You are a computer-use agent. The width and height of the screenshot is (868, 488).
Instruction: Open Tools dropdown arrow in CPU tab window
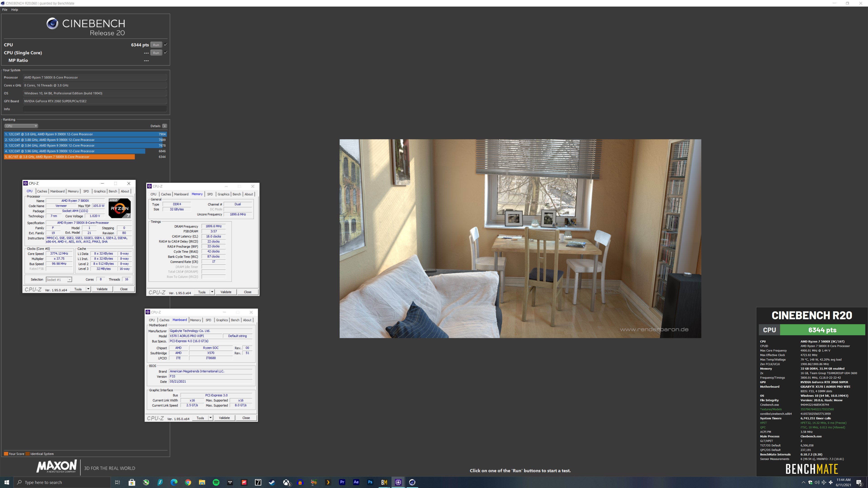point(88,289)
